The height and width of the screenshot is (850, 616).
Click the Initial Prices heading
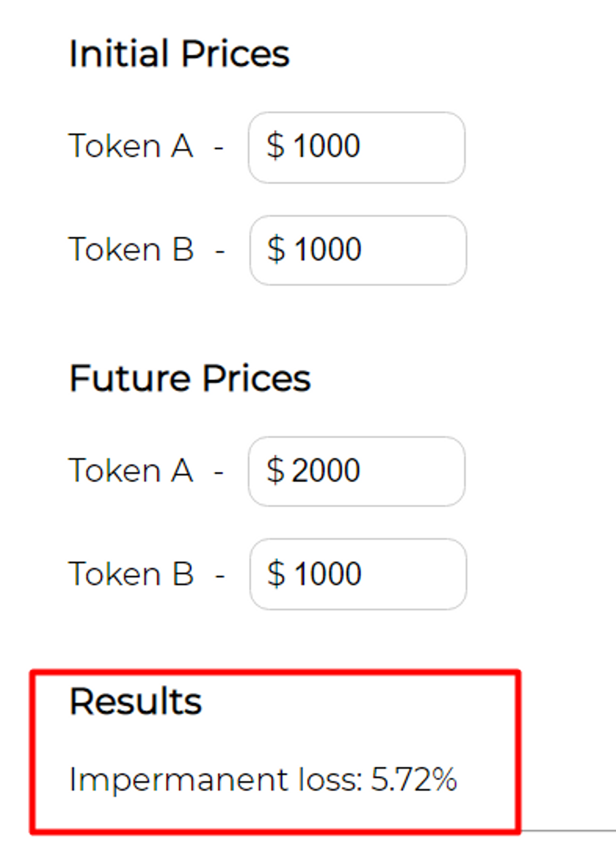(179, 54)
